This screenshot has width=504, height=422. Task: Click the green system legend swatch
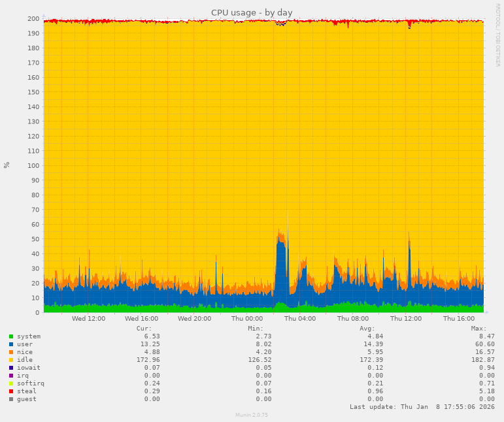11,336
